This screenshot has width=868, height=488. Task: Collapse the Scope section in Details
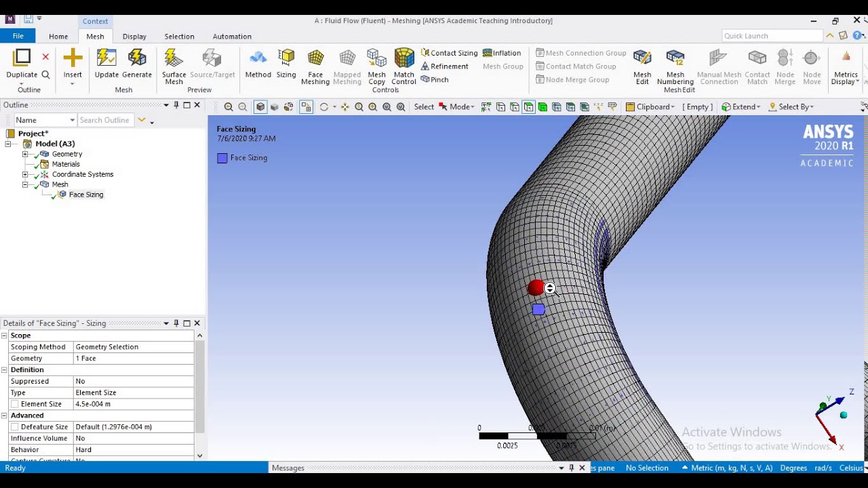pos(5,335)
